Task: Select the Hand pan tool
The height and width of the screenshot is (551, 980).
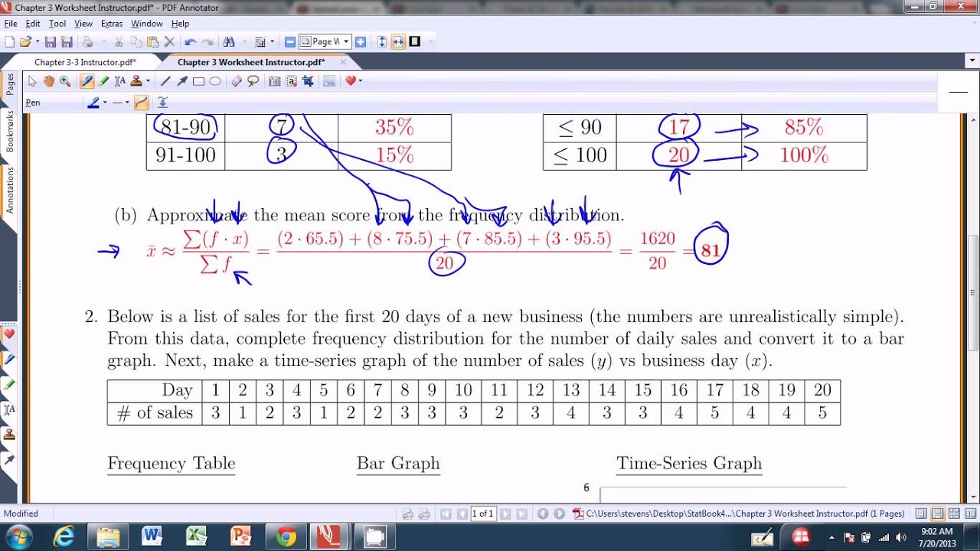Action: (x=48, y=81)
